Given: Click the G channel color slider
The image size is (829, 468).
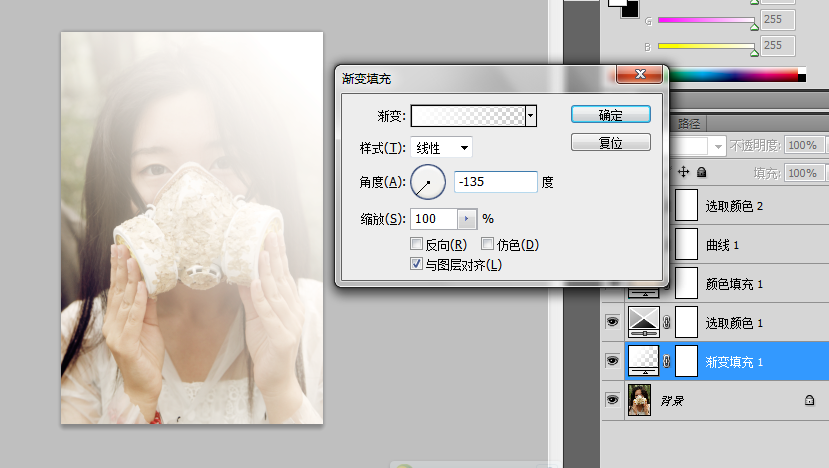Looking at the screenshot, I should click(706, 20).
